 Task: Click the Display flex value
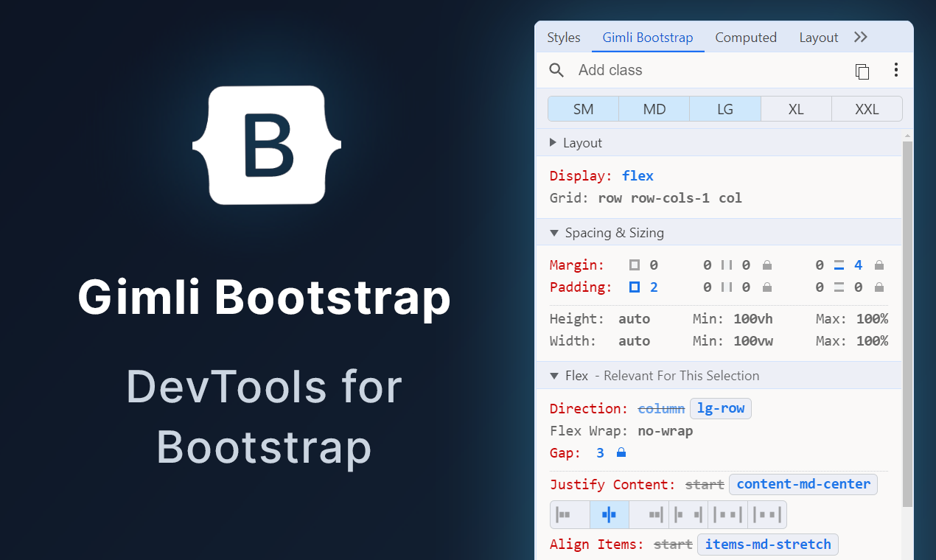coord(638,176)
